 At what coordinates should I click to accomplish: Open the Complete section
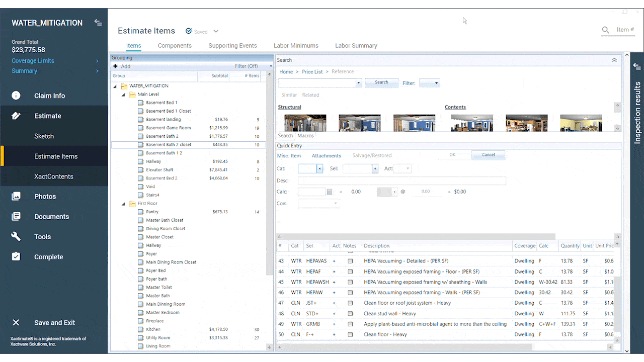click(48, 257)
